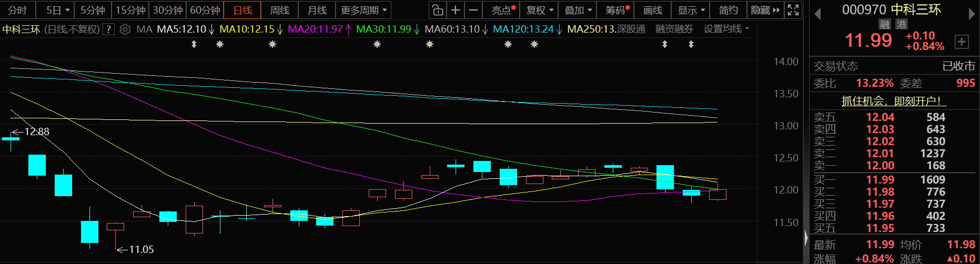Toggle 简约 simple view mode
The width and height of the screenshot is (980, 264).
click(x=728, y=10)
